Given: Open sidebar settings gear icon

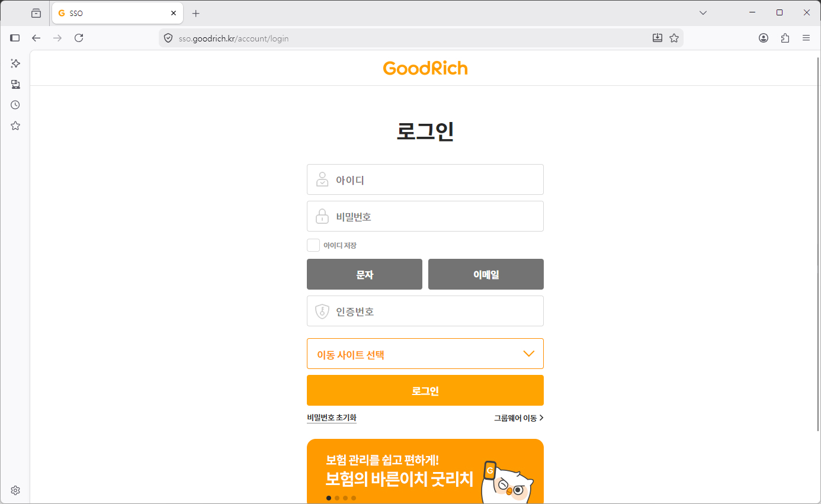Looking at the screenshot, I should (15, 490).
